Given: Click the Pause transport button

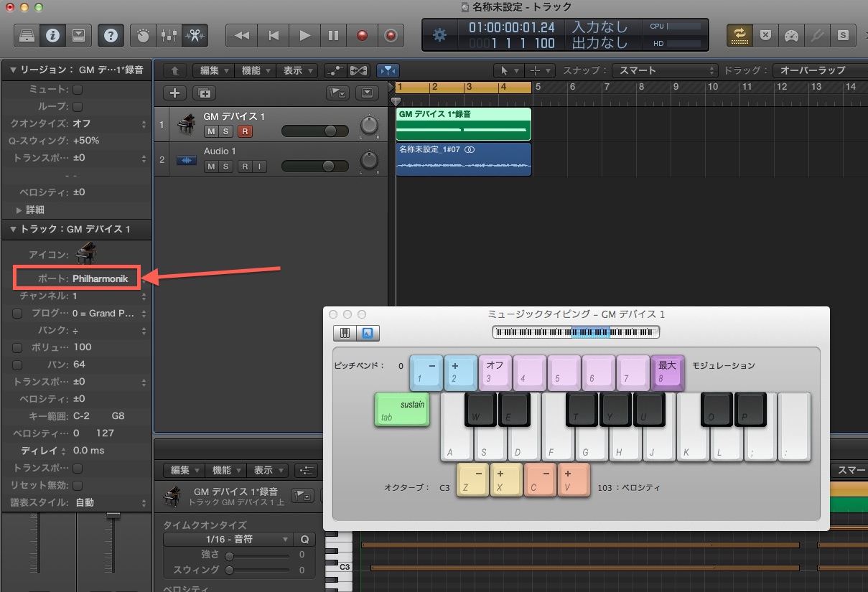Looking at the screenshot, I should click(x=334, y=34).
